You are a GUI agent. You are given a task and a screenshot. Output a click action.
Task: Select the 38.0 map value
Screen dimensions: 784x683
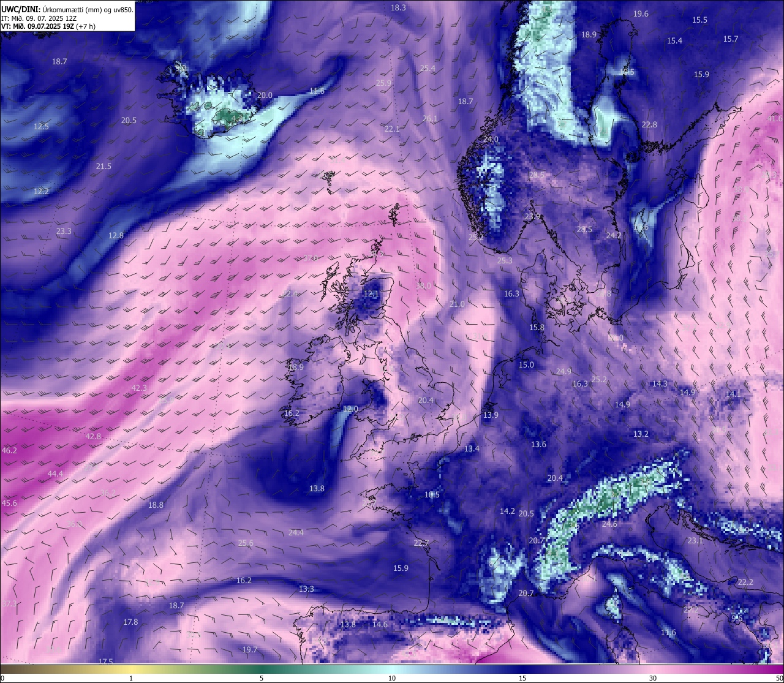(423, 285)
